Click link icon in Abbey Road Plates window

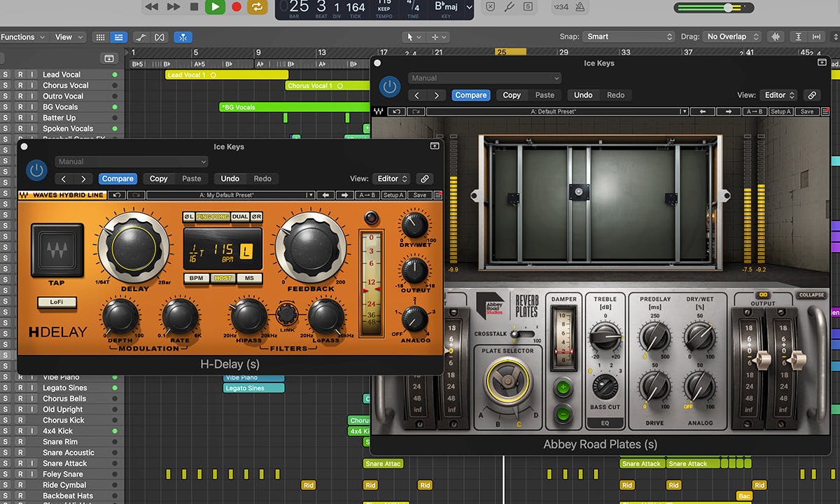pyautogui.click(x=812, y=95)
